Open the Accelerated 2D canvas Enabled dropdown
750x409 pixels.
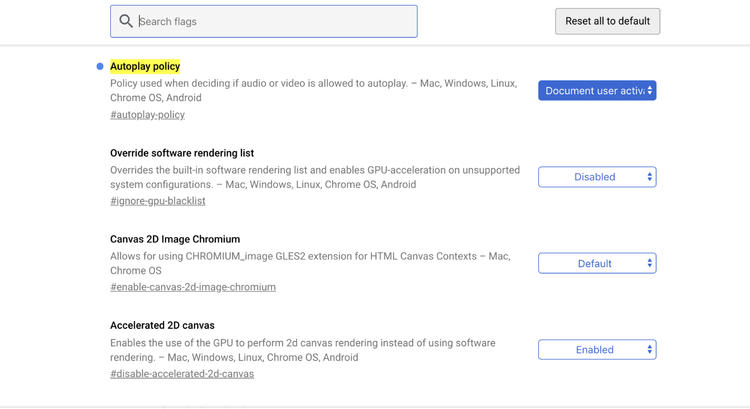(597, 350)
